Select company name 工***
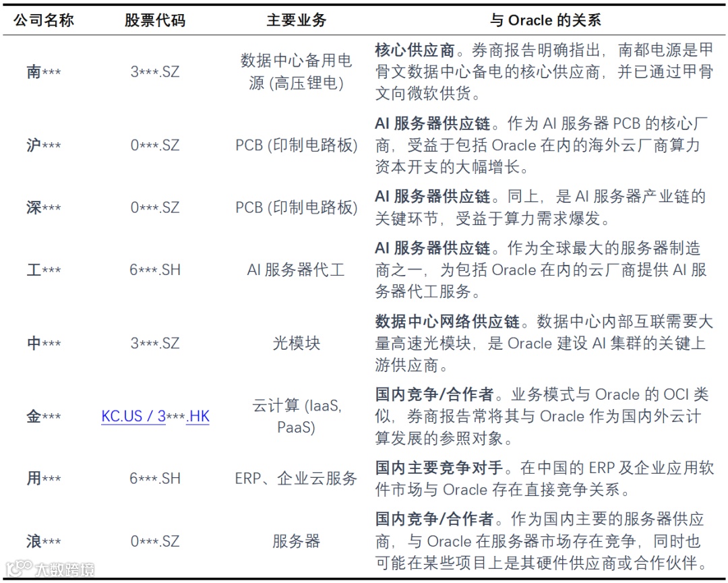This screenshot has height=583, width=728. (44, 270)
